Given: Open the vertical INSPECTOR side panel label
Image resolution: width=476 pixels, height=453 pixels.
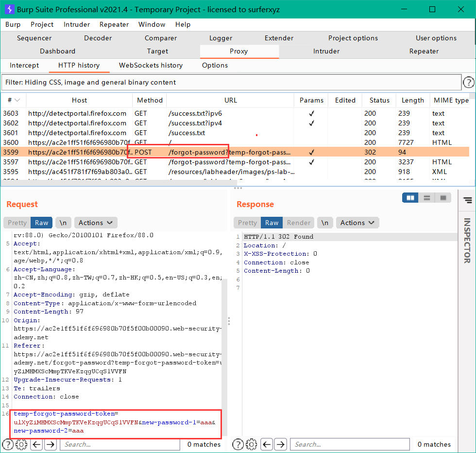Looking at the screenshot, I should pos(467,241).
